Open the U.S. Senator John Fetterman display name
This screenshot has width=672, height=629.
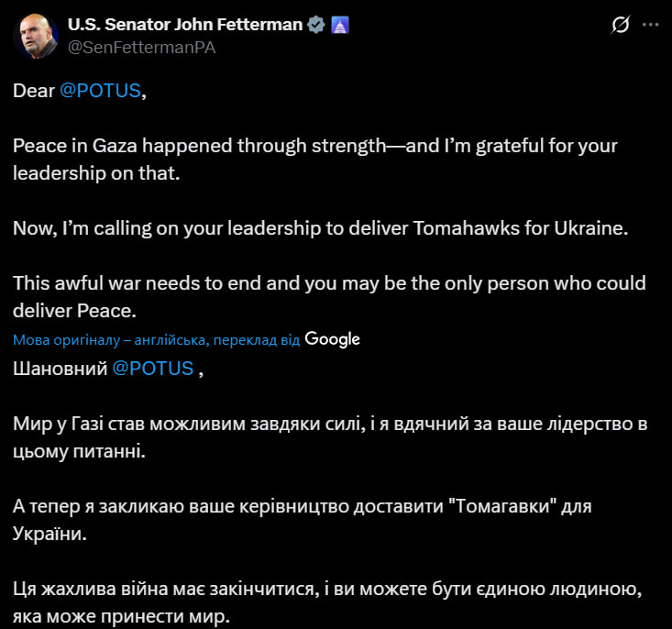coord(184,25)
